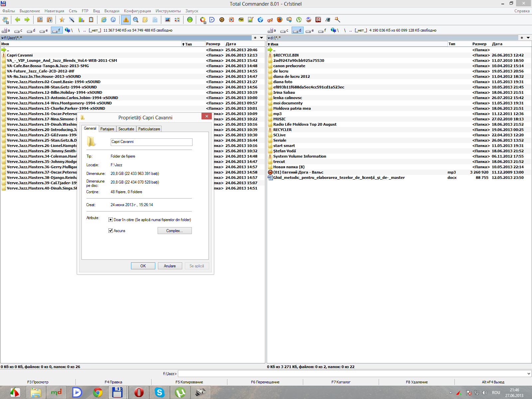The image size is (532, 399).
Task: Toggle the 'Doar în citire' checkbox
Action: click(110, 220)
